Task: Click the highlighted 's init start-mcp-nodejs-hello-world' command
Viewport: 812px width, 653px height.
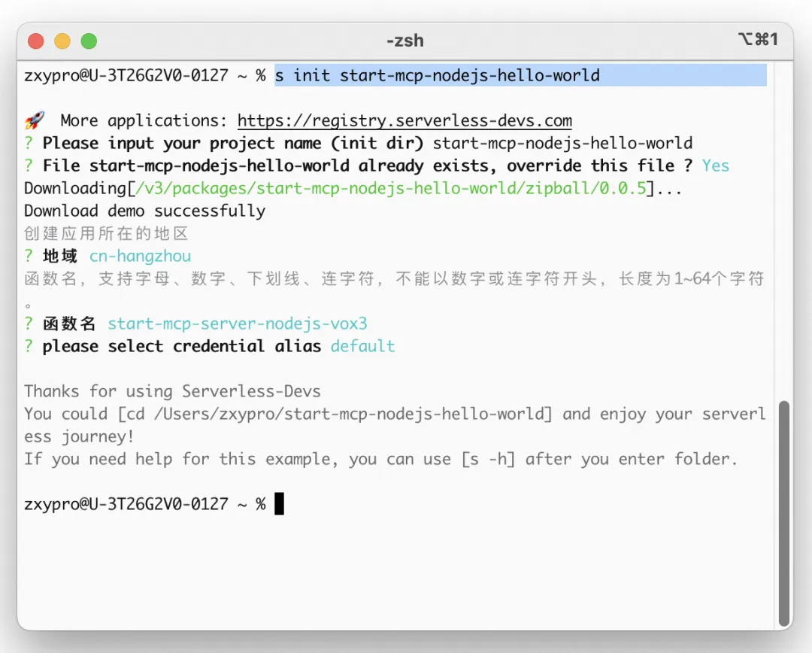Action: [437, 76]
